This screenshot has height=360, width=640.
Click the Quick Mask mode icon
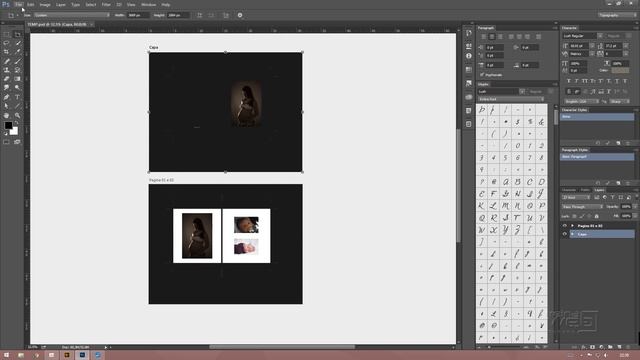coord(7,142)
